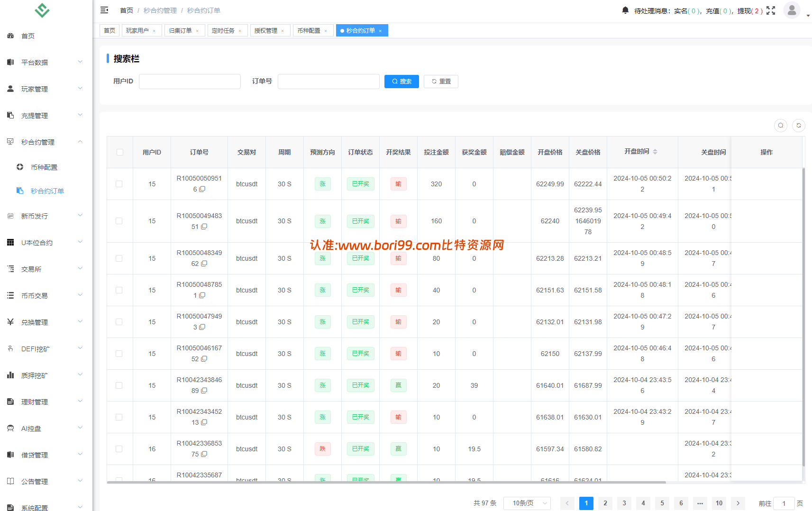The height and width of the screenshot is (511, 812).
Task: Open 币种配置 in the sidebar submenu
Action: 46,167
